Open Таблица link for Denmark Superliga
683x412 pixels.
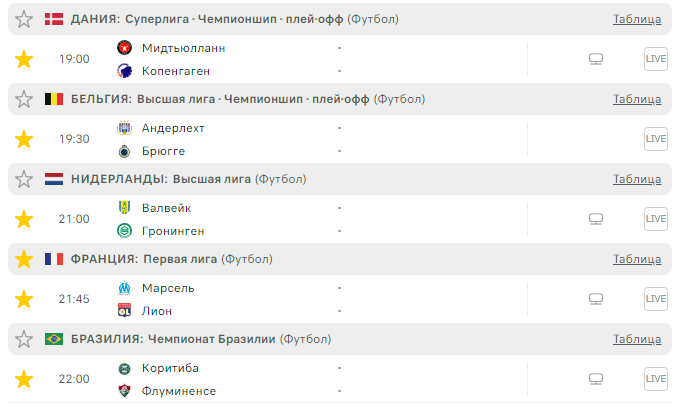click(636, 19)
